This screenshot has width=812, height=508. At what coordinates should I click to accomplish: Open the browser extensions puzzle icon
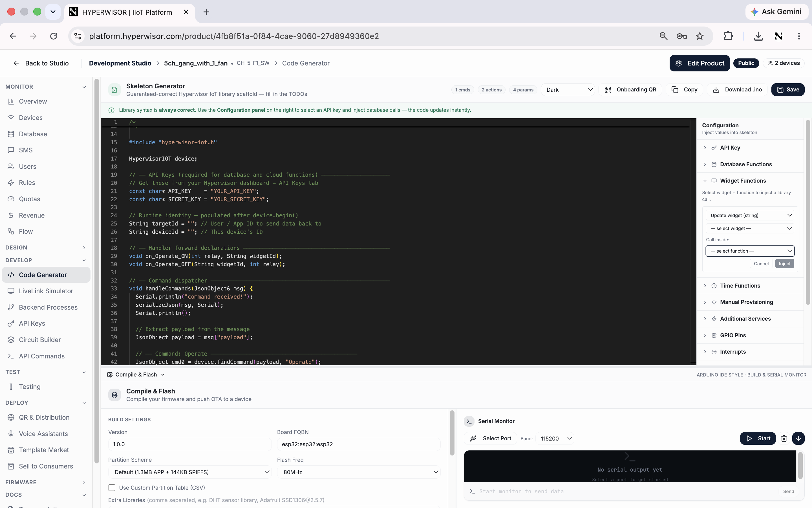(x=728, y=36)
